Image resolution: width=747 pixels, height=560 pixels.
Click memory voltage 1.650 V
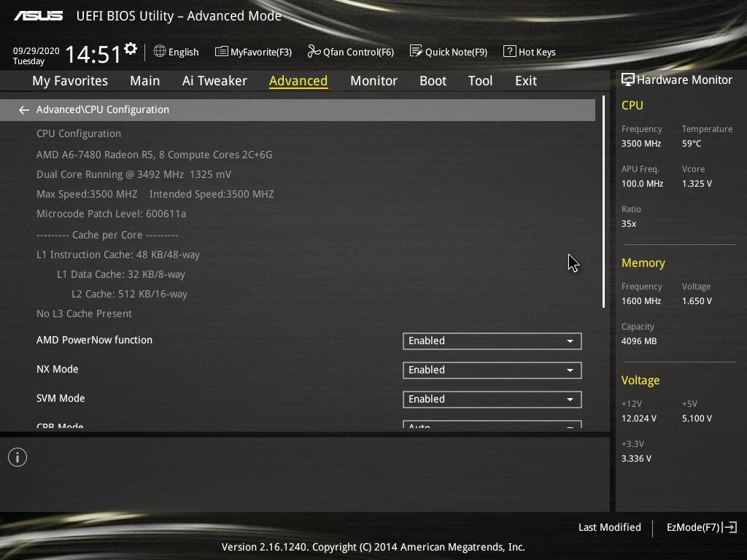pos(697,301)
